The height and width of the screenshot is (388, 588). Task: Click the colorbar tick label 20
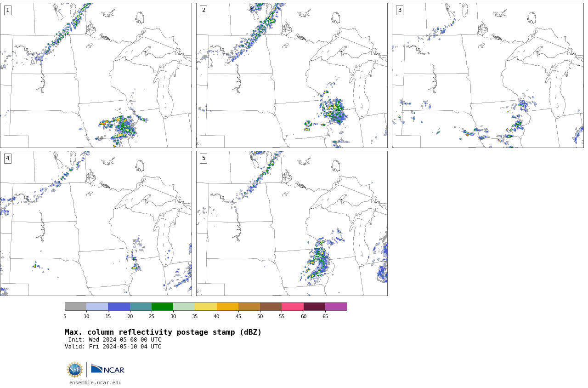(130, 316)
